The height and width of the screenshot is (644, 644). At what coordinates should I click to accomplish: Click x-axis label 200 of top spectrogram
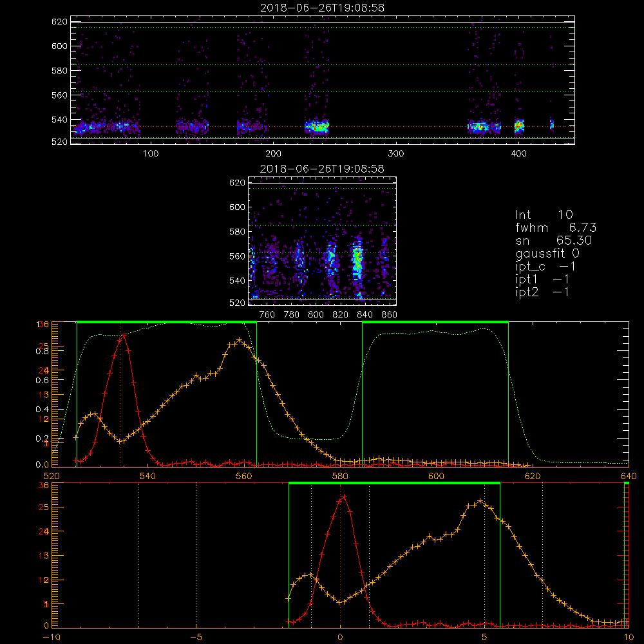coord(273,154)
